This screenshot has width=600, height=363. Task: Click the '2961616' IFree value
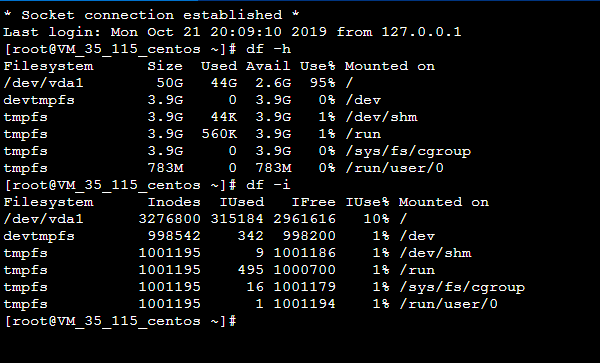pyautogui.click(x=305, y=219)
